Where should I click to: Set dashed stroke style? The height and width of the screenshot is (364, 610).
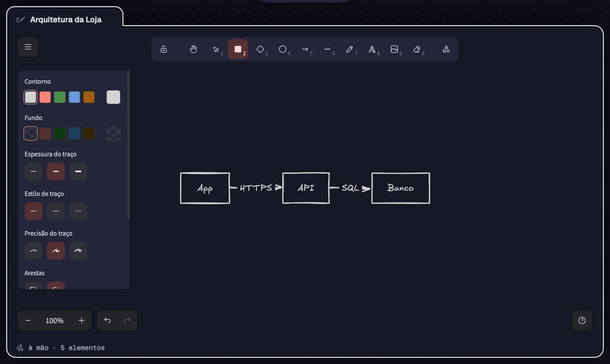(56, 211)
